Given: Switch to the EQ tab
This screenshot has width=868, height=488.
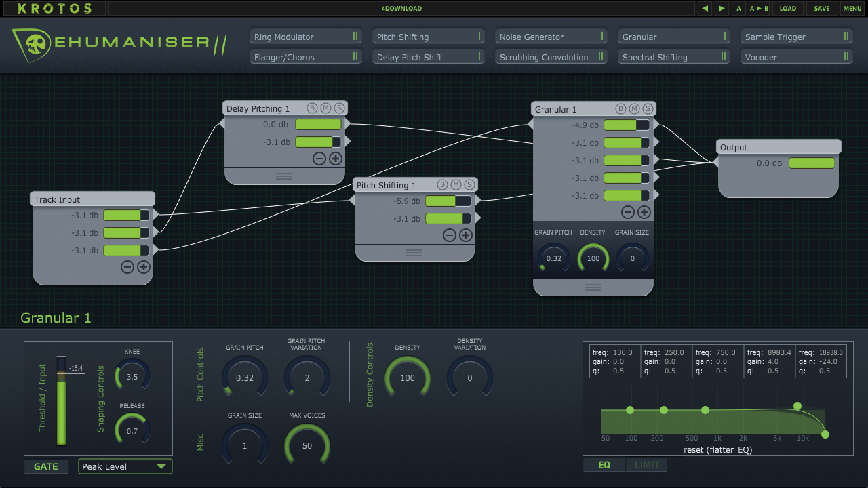Looking at the screenshot, I should 604,465.
